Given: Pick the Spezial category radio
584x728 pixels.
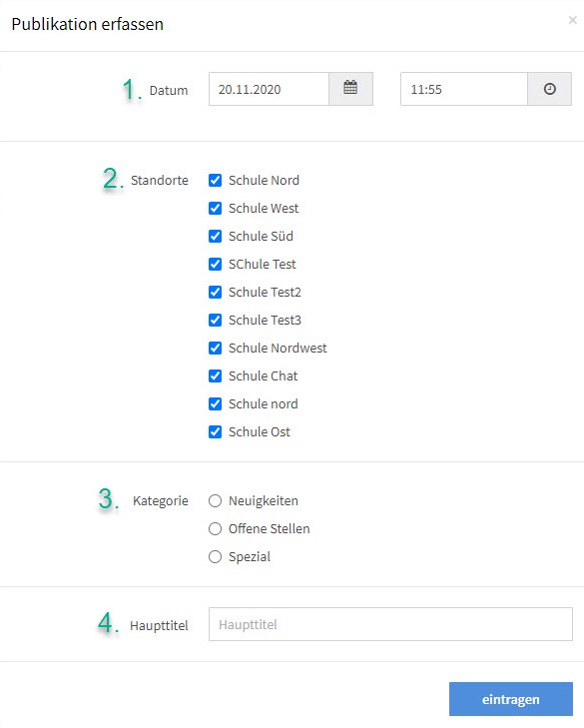Looking at the screenshot, I should pyautogui.click(x=215, y=556).
